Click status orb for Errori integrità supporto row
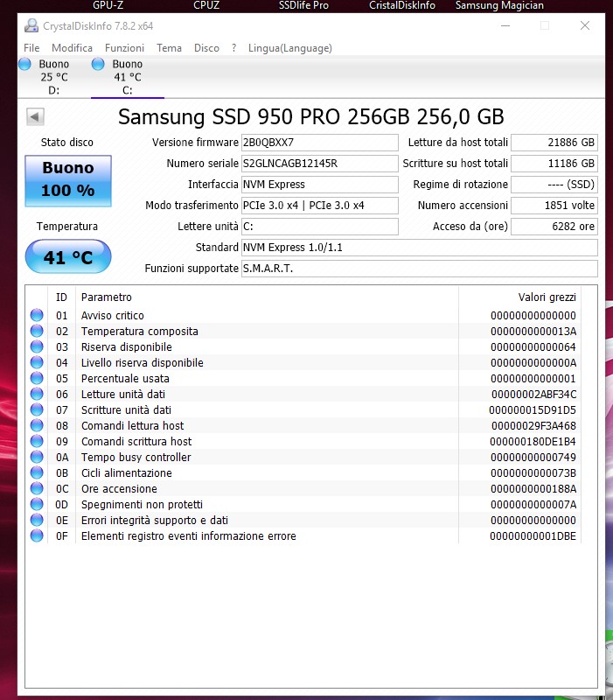Viewport: 613px width, 700px height. (x=37, y=520)
